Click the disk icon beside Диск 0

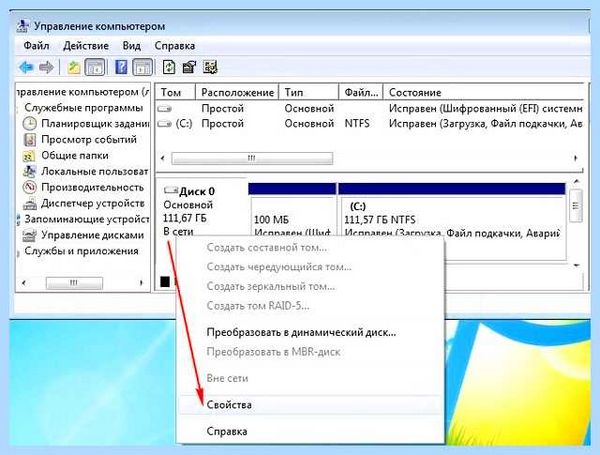171,190
